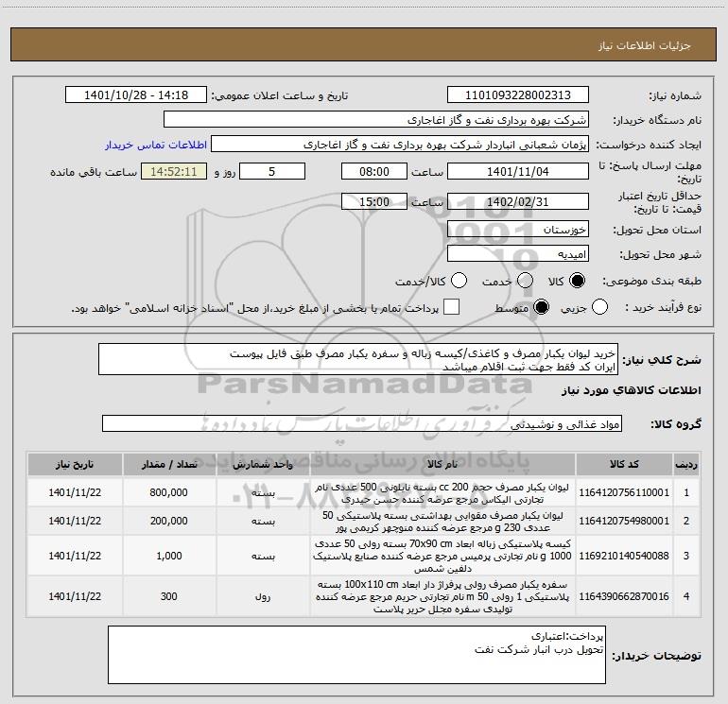The image size is (728, 704).
Task: Click the کد کالا column header
Action: click(x=624, y=465)
